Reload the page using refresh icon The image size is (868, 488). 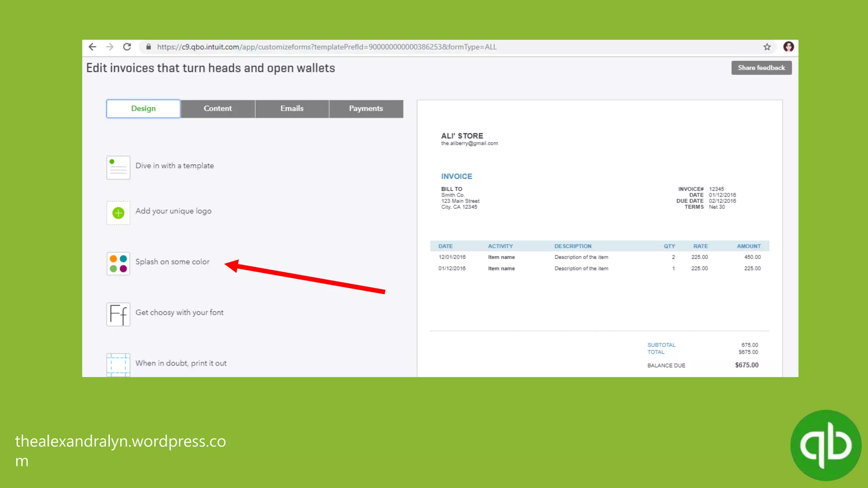[x=127, y=47]
